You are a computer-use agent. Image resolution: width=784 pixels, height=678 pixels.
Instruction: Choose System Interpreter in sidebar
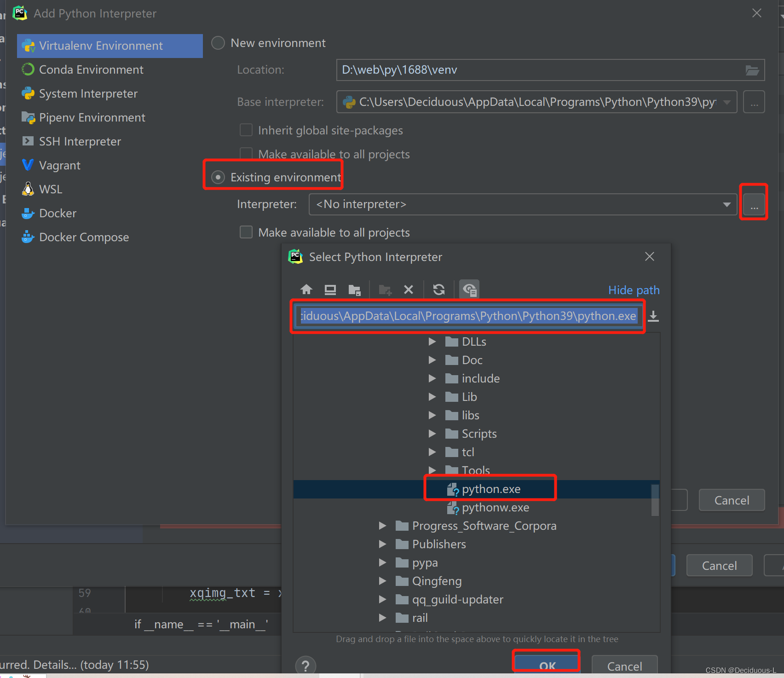(110, 93)
